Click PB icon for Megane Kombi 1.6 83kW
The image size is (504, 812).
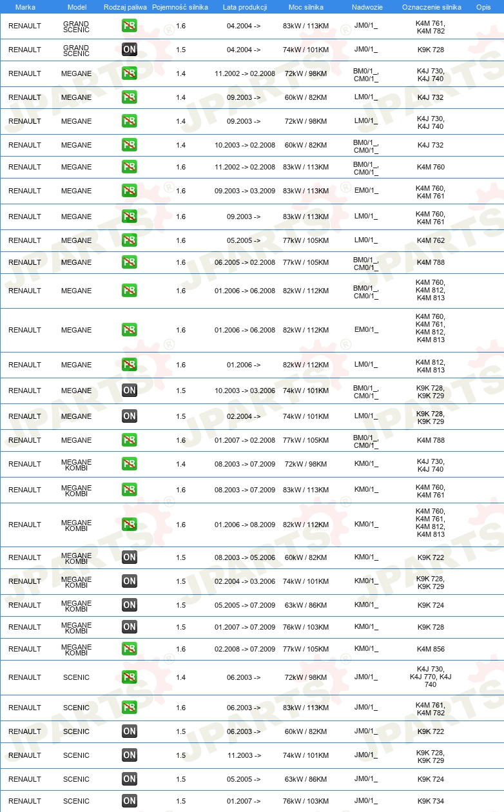point(129,490)
